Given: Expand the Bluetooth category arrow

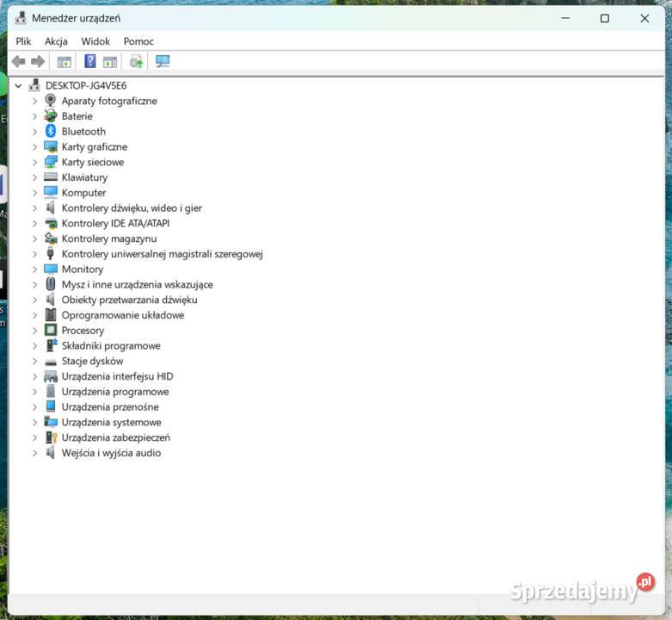Looking at the screenshot, I should (x=34, y=132).
